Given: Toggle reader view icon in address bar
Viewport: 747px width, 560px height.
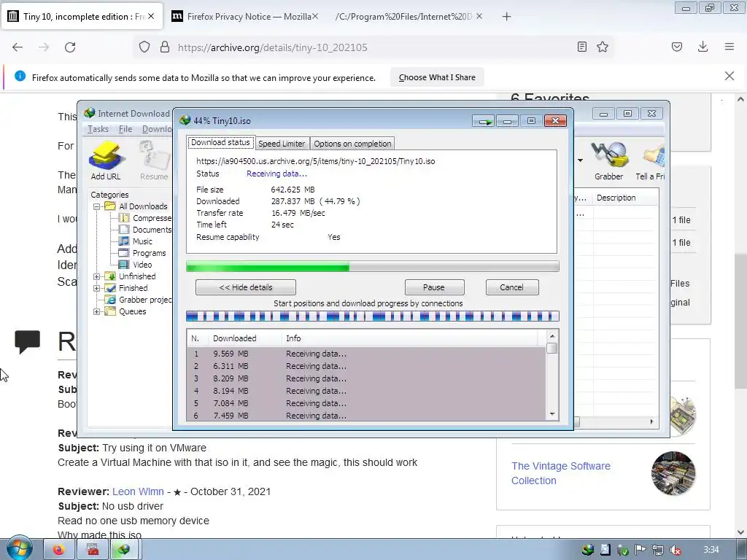Looking at the screenshot, I should [581, 47].
